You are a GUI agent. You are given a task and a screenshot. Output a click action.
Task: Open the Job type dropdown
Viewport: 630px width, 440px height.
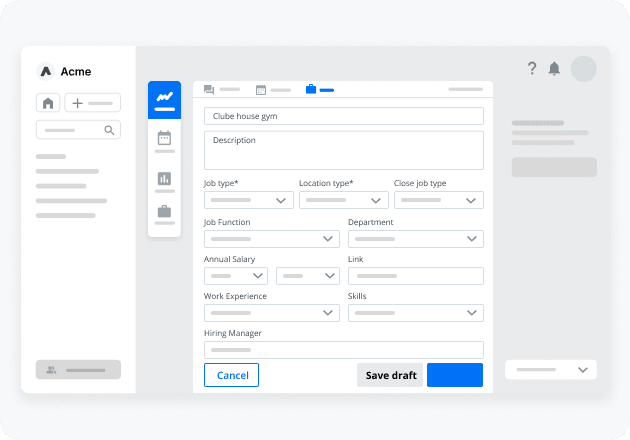(x=249, y=200)
